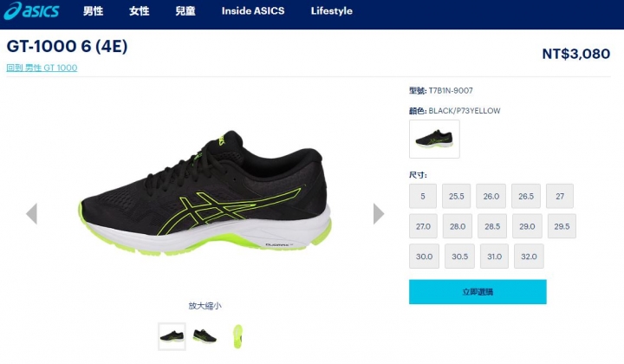624x364 pixels.
Task: Select size 26.0
Action: click(x=491, y=196)
